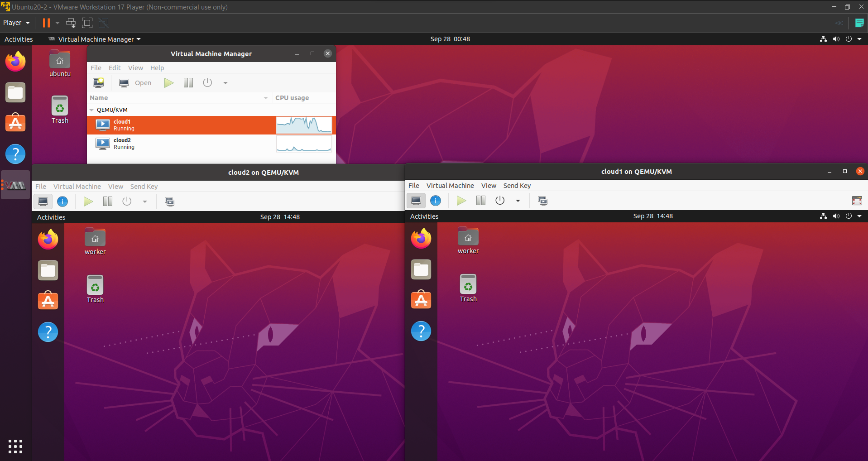Open cloud1 guest clock Sep 28 14:48
Screen dimensions: 868x461
point(653,216)
